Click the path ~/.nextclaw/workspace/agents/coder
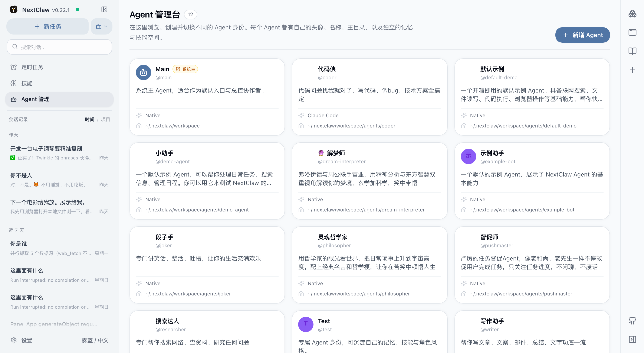Viewport: 644px width, 353px height. pos(352,126)
